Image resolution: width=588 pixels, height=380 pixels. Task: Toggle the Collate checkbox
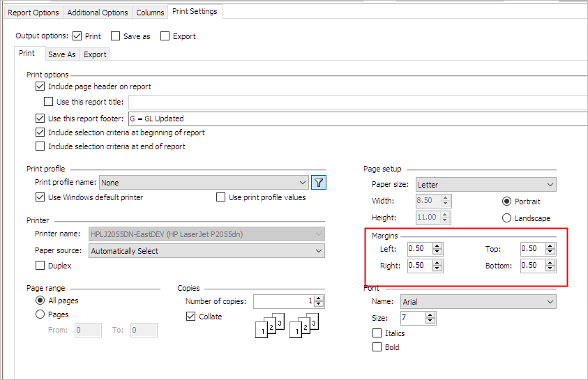click(190, 317)
